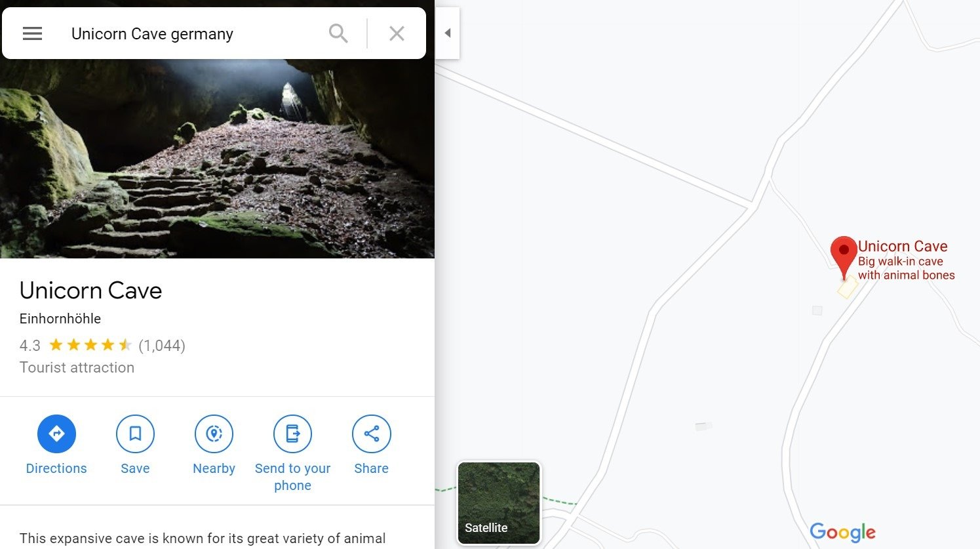Click 'Big walk-in cave with animal bones' map caption
This screenshot has width=980, height=549.
click(x=907, y=268)
